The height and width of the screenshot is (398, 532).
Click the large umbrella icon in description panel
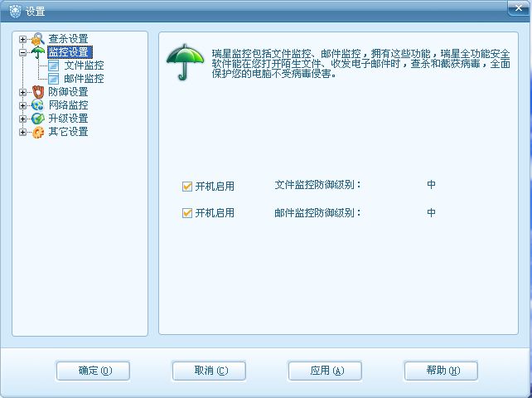point(186,62)
